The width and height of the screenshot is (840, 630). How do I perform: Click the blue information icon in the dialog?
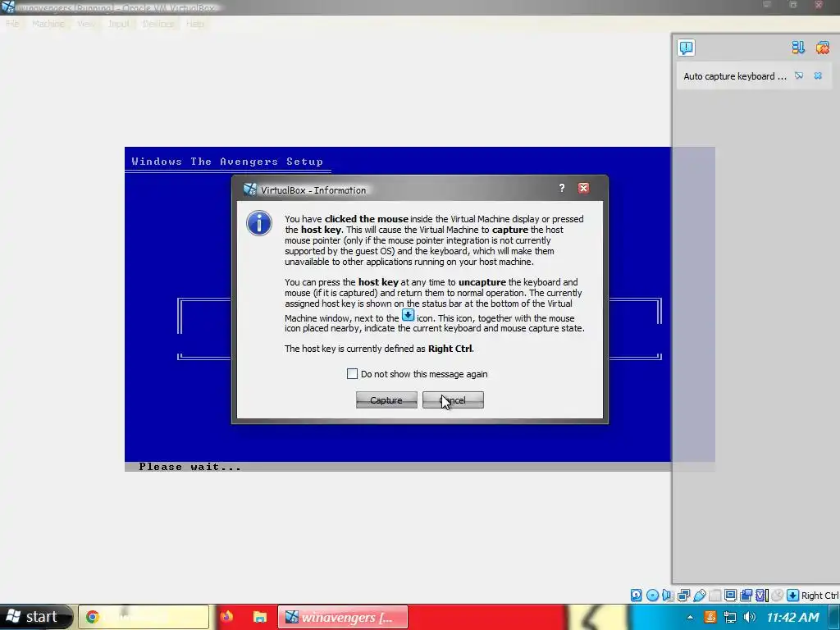[x=258, y=223]
